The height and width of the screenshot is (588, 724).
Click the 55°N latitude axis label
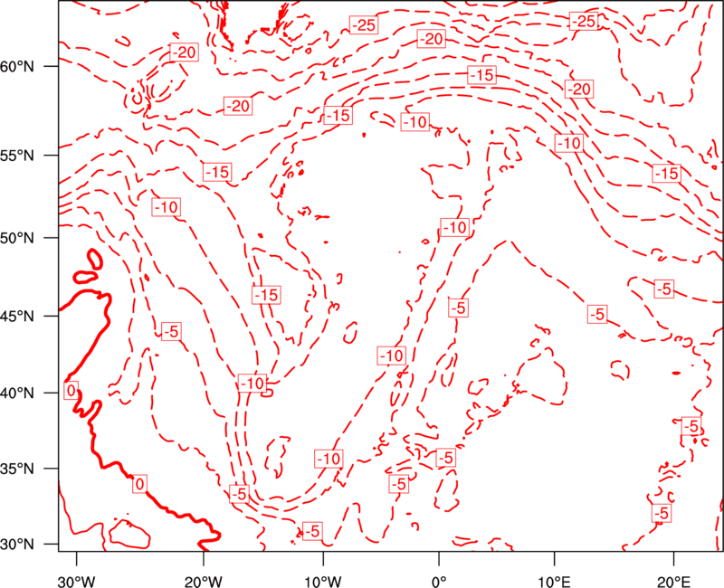(17, 156)
